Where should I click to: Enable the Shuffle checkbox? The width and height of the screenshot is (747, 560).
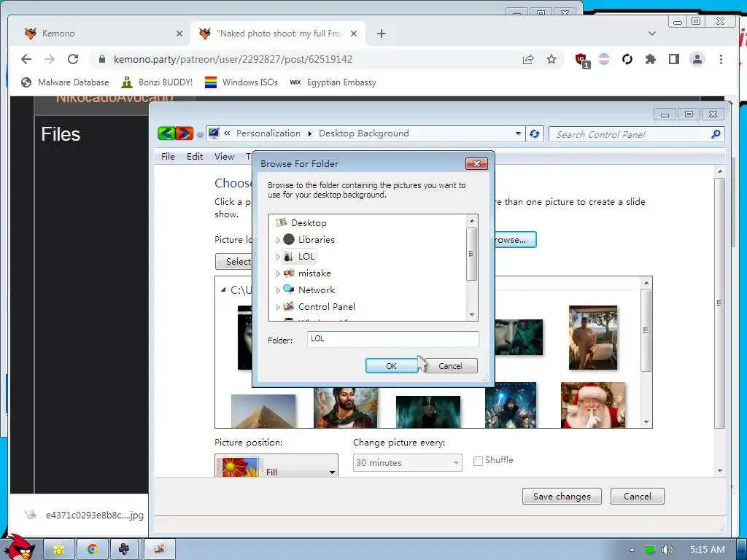[x=478, y=461]
